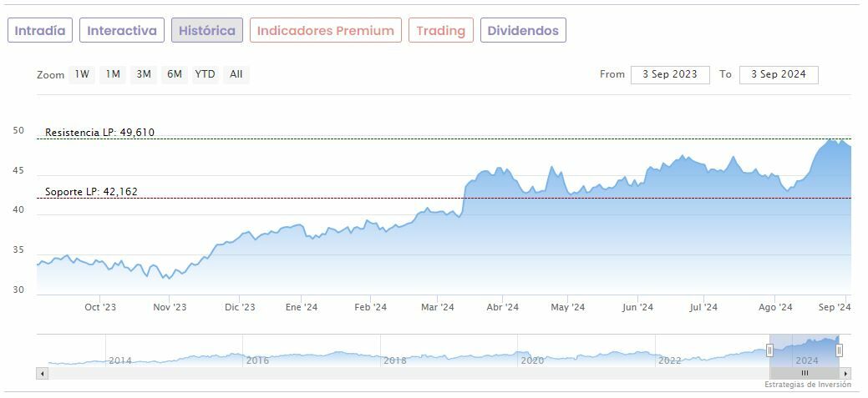The width and height of the screenshot is (868, 398).
Task: Click the left navigator range handle
Action: [x=769, y=350]
